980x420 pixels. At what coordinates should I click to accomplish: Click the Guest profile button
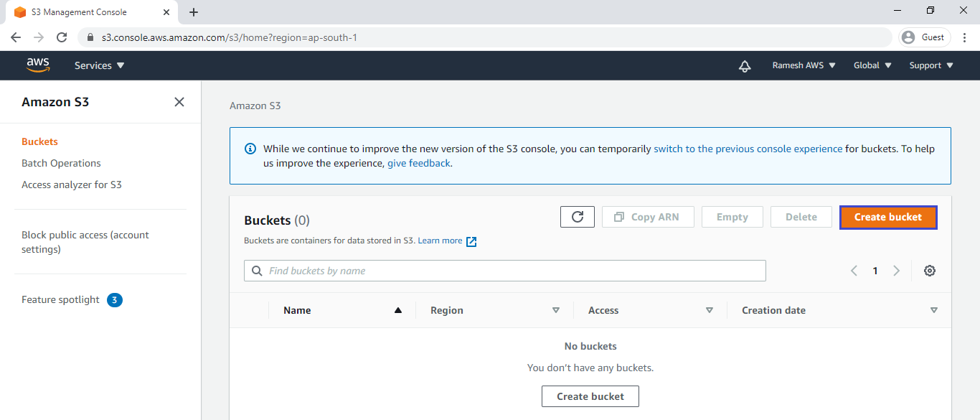click(925, 37)
